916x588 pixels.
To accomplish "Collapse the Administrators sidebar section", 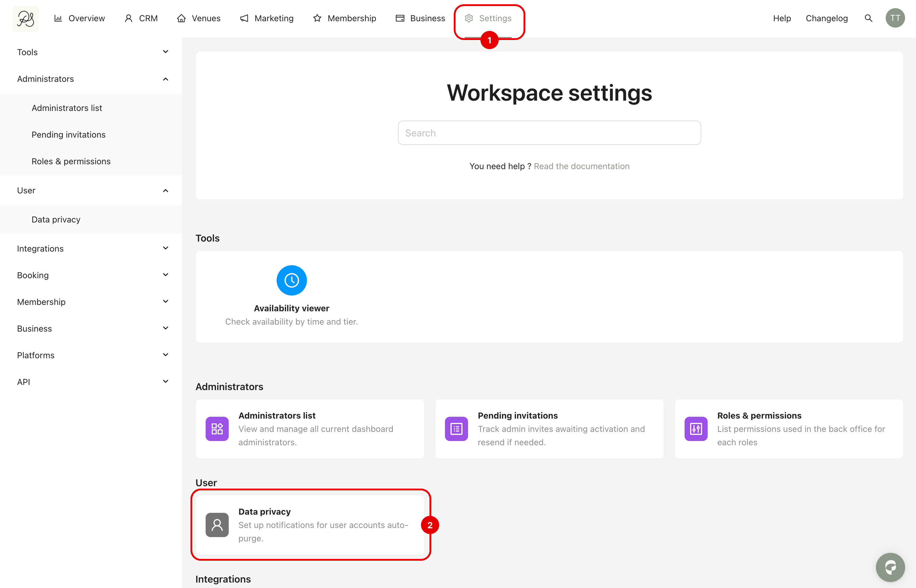I will 165,79.
